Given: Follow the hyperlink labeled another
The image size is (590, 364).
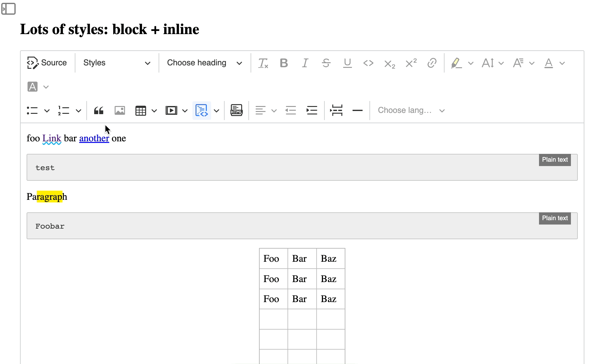Looking at the screenshot, I should tap(94, 138).
